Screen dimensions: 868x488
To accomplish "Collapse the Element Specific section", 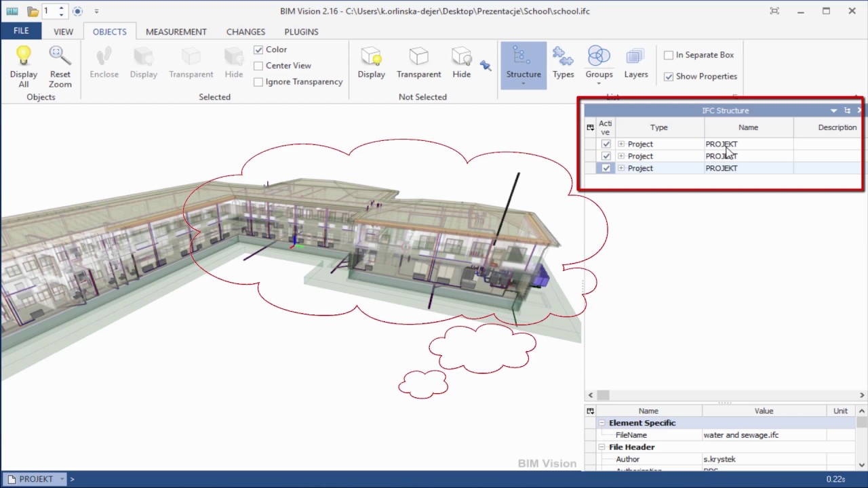I will pos(601,423).
